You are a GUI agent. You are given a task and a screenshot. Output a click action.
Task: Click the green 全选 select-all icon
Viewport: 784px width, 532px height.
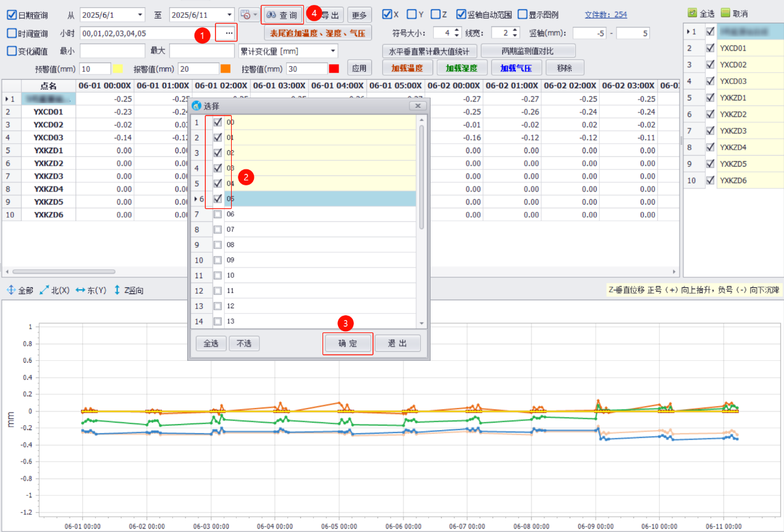[x=692, y=12]
